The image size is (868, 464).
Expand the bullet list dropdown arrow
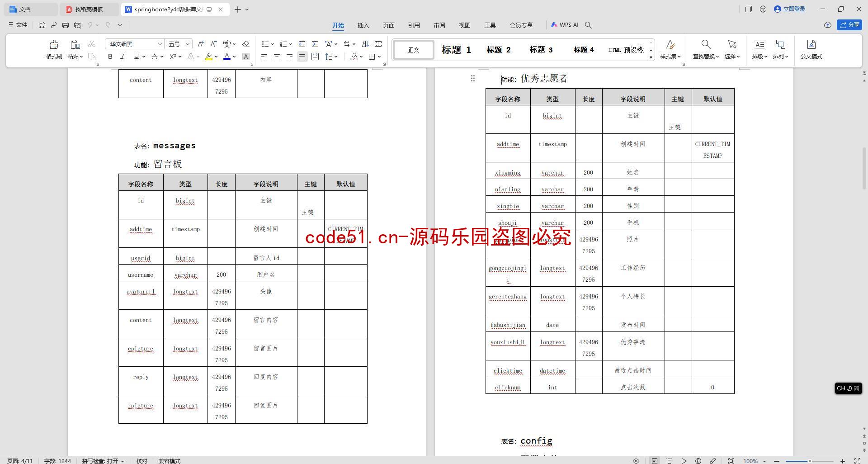(273, 44)
